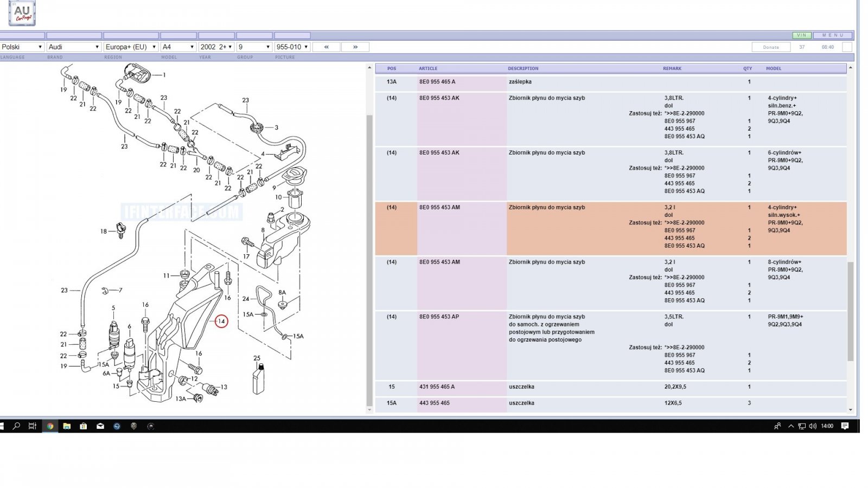This screenshot has width=868, height=488.
Task: Switch to Google Chrome in the taskbar
Action: (50, 426)
